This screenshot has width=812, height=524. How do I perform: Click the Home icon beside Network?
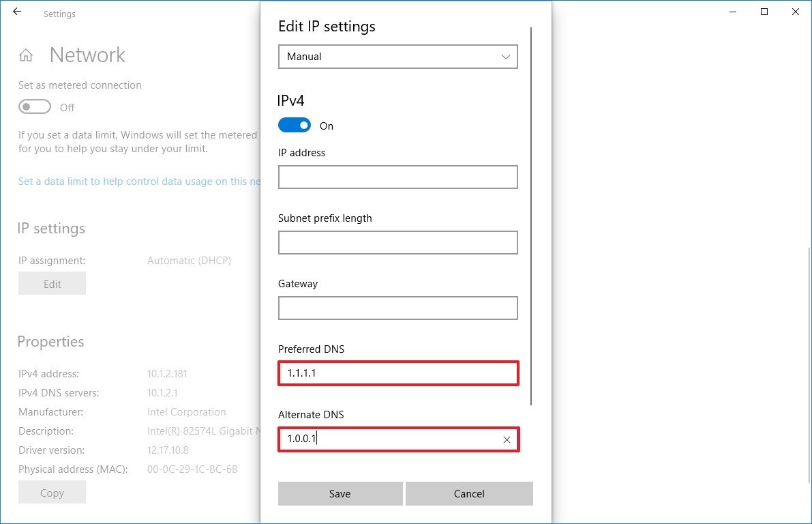tap(26, 55)
